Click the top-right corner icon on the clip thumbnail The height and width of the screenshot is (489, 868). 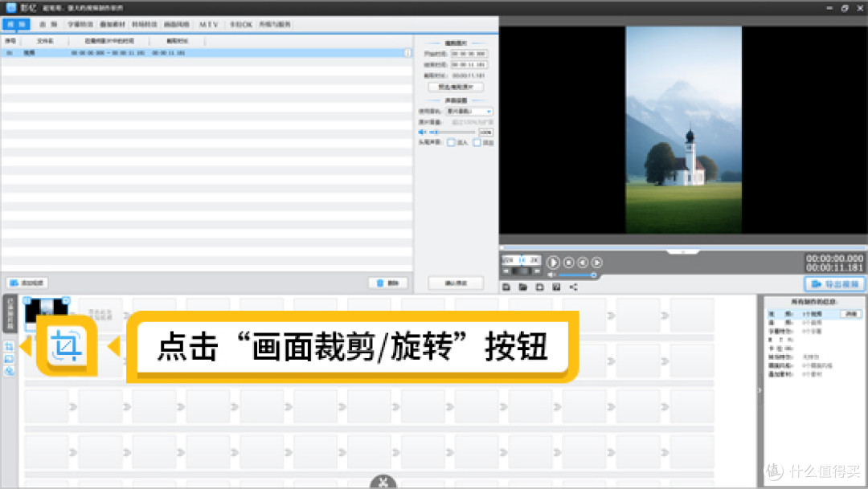pos(66,300)
